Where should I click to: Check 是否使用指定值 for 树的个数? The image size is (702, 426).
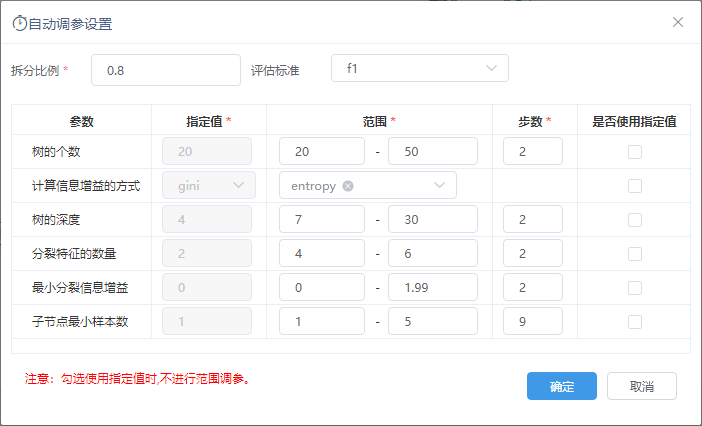tap(635, 152)
